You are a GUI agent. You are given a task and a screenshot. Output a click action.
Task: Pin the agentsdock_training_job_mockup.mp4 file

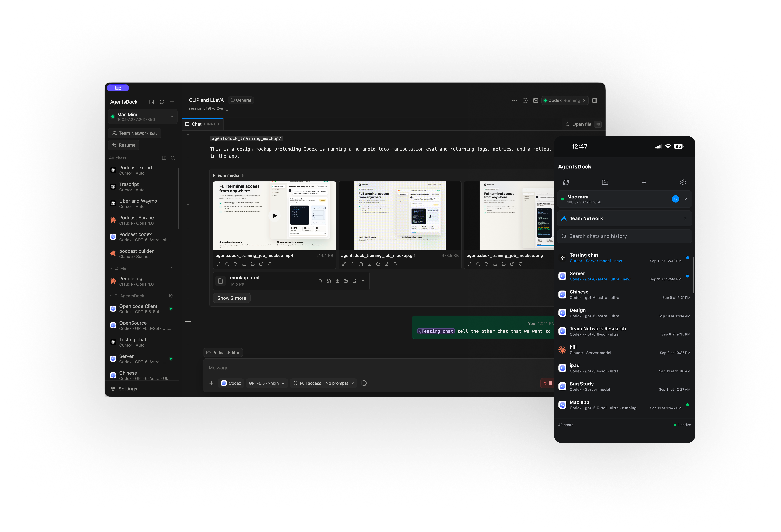pyautogui.click(x=270, y=264)
